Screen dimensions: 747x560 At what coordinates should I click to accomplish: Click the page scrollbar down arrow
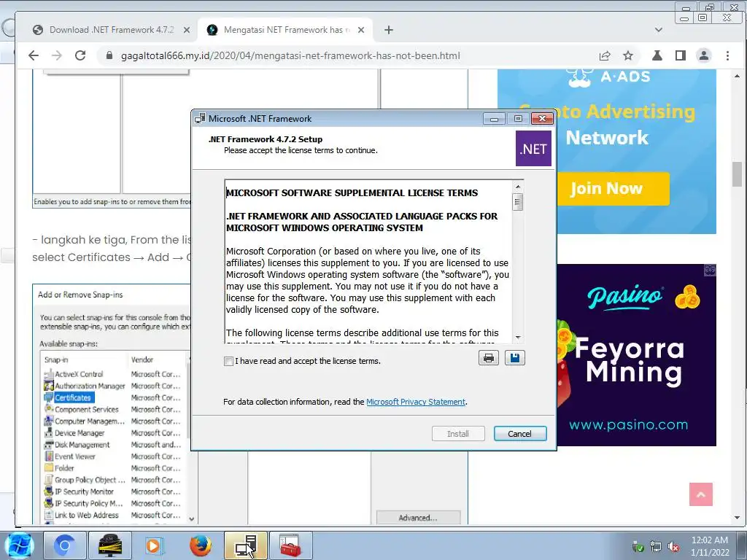(x=737, y=518)
